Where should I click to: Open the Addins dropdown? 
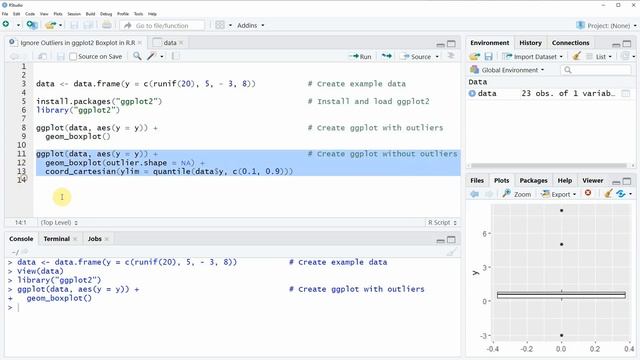(251, 25)
